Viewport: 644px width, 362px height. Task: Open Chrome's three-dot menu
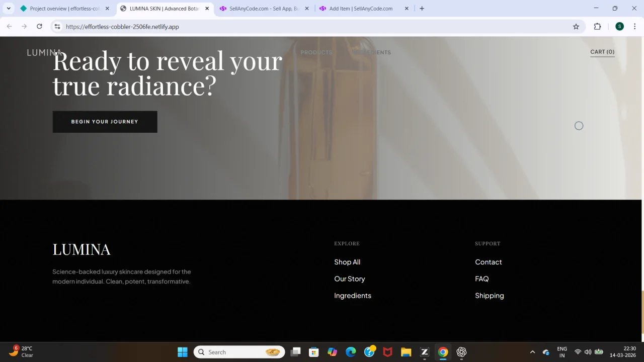coord(635,27)
